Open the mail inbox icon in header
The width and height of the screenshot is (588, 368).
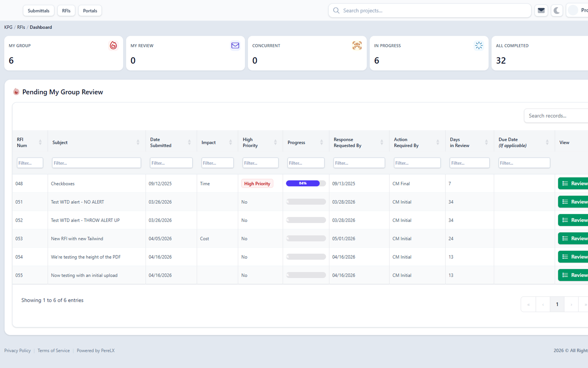[541, 10]
